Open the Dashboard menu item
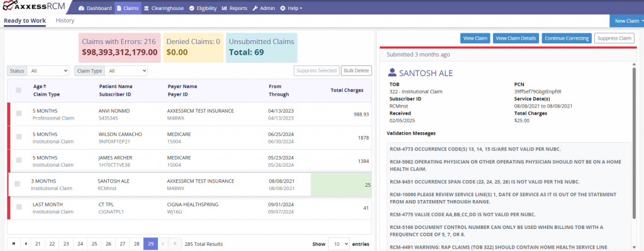The height and width of the screenshot is (251, 644). point(95,8)
